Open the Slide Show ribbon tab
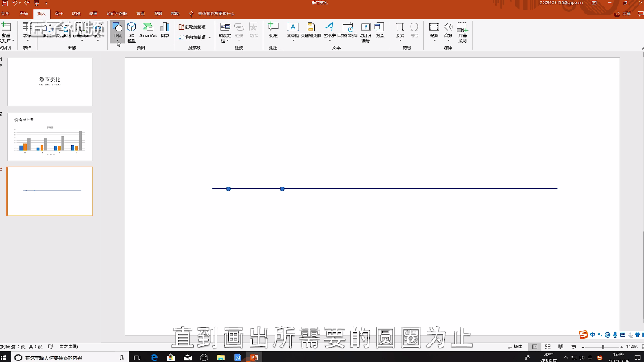This screenshot has height=362, width=644. click(117, 14)
